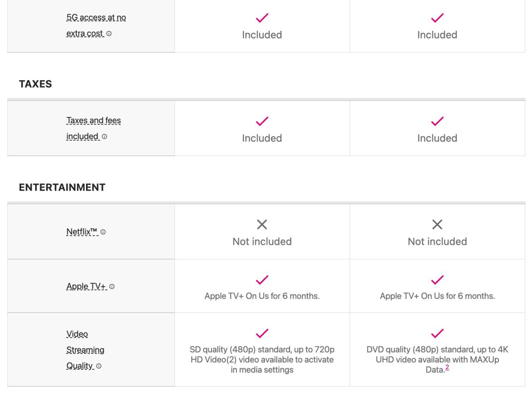Click 5G access checkmark in first plan column
The image size is (532, 399).
[x=262, y=18]
